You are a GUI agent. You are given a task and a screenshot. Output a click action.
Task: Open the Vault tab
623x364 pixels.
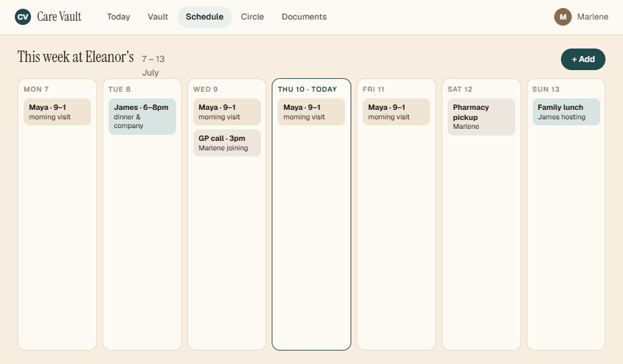pos(158,17)
